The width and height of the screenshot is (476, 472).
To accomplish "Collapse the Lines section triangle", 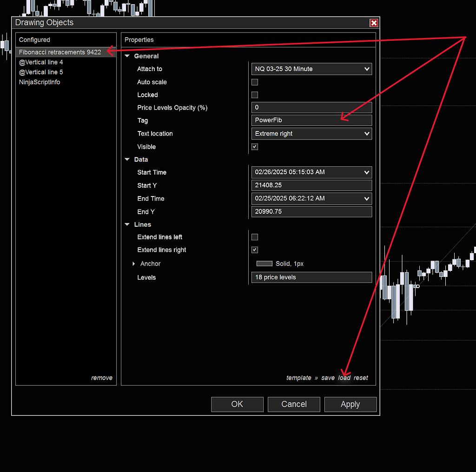I will [x=127, y=224].
